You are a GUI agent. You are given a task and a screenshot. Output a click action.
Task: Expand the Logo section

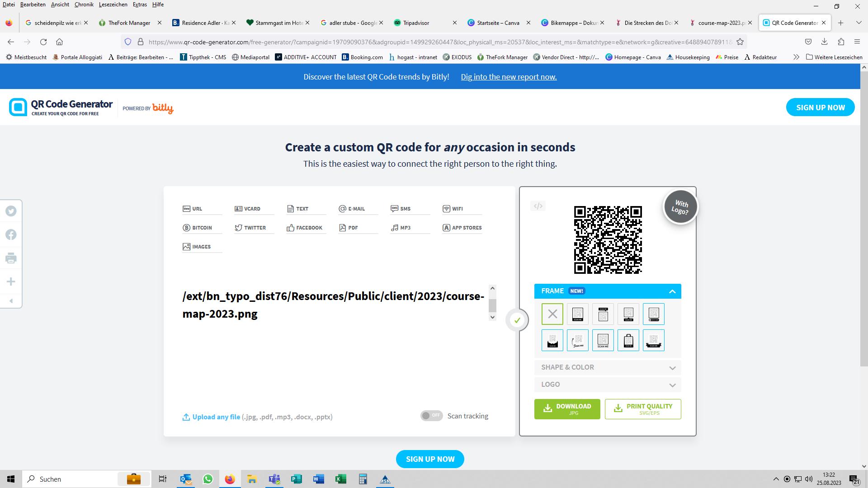pos(607,385)
